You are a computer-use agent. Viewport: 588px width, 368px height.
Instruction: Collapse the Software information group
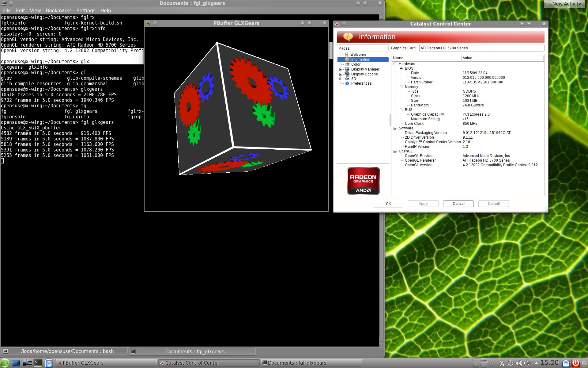click(x=395, y=128)
